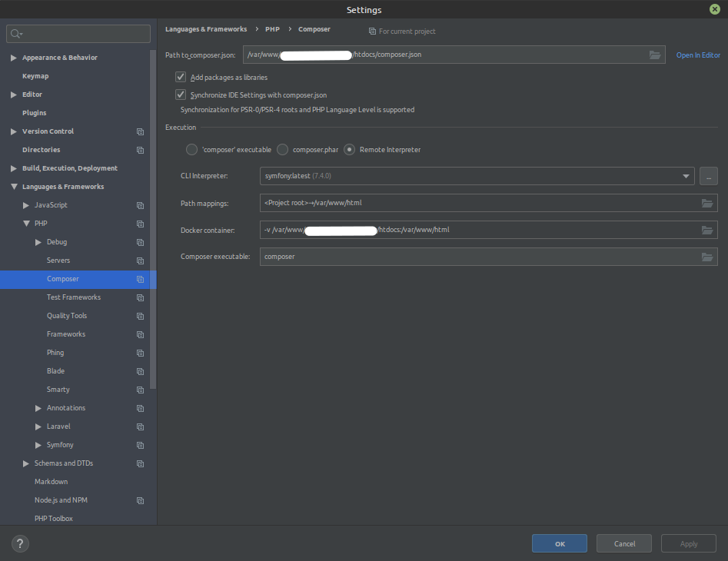Click folder icon in Composer executable field
Screen dimensions: 728x561
(706, 257)
